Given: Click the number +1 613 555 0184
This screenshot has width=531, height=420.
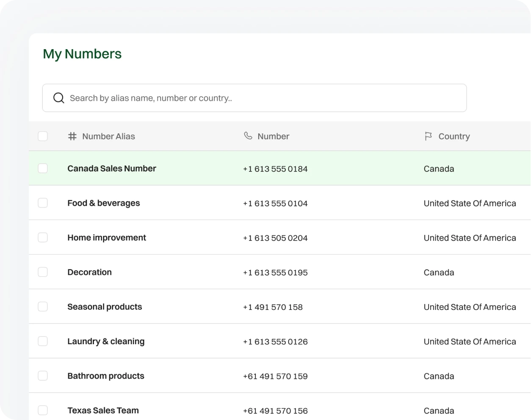Looking at the screenshot, I should point(275,169).
